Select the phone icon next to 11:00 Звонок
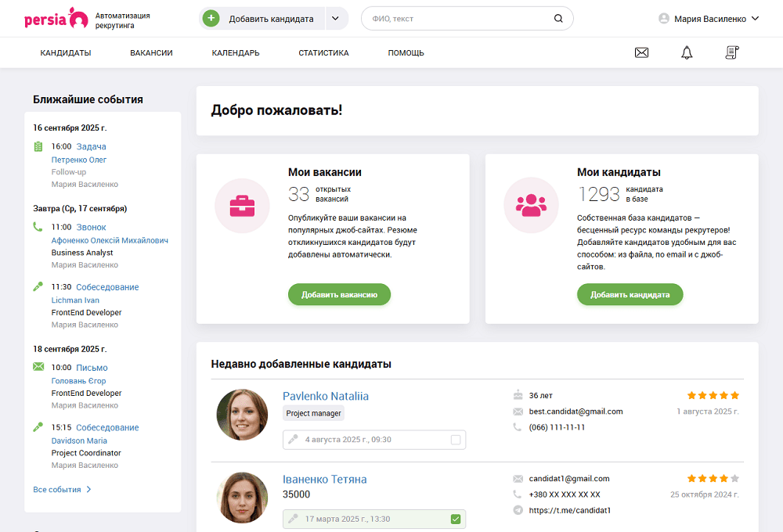Screen dimensions: 783x532 [x=38, y=227]
